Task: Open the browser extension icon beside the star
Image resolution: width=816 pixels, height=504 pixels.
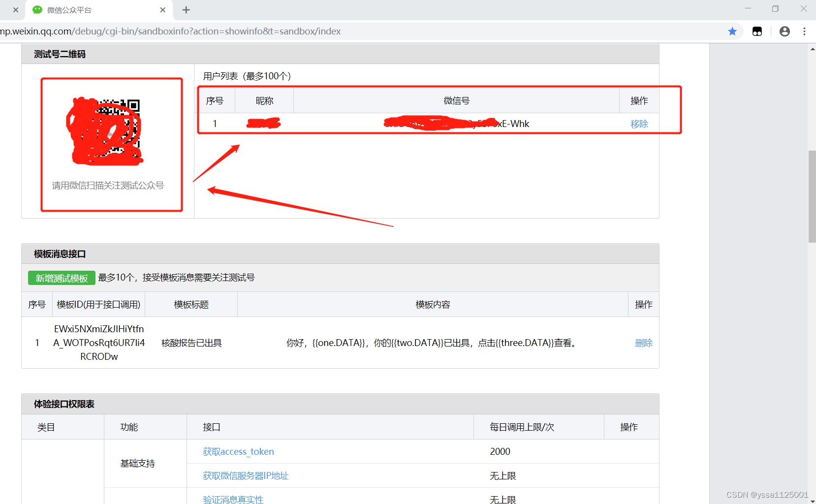Action: click(757, 31)
